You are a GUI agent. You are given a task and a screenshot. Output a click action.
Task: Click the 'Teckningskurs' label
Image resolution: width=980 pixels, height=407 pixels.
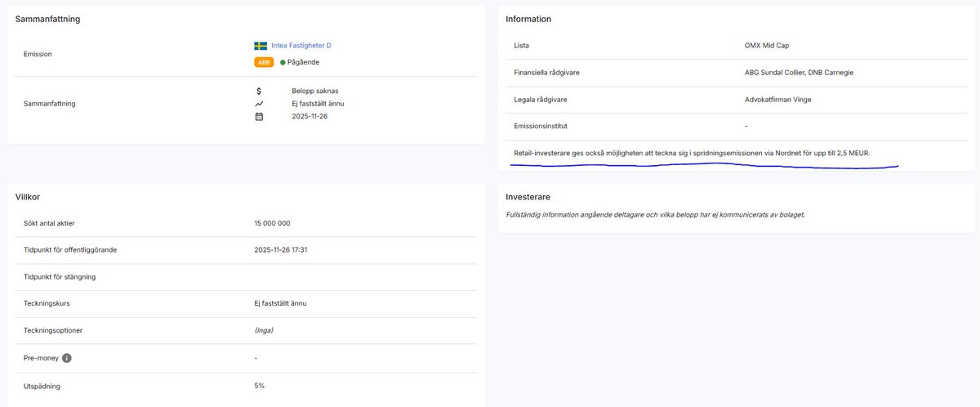pos(48,304)
